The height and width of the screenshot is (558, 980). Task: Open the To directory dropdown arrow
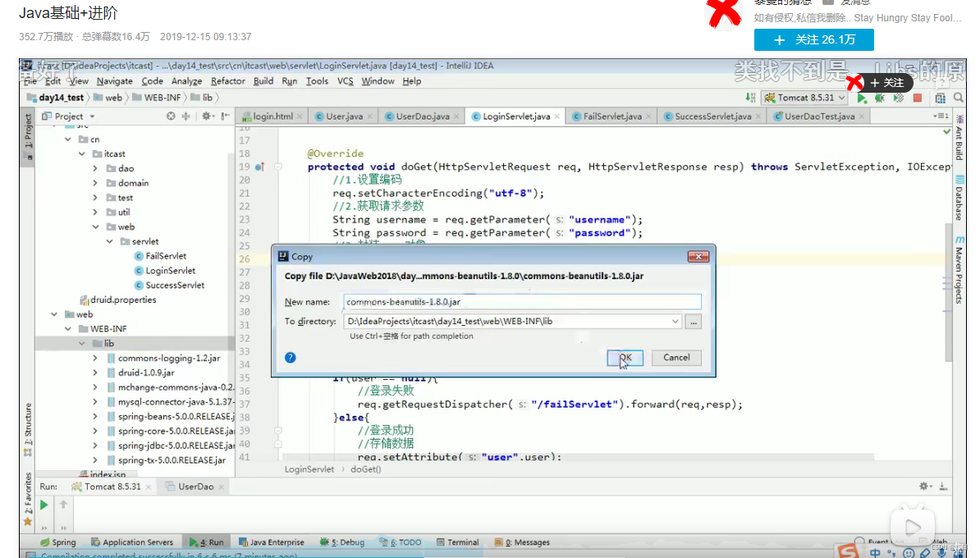pyautogui.click(x=675, y=321)
